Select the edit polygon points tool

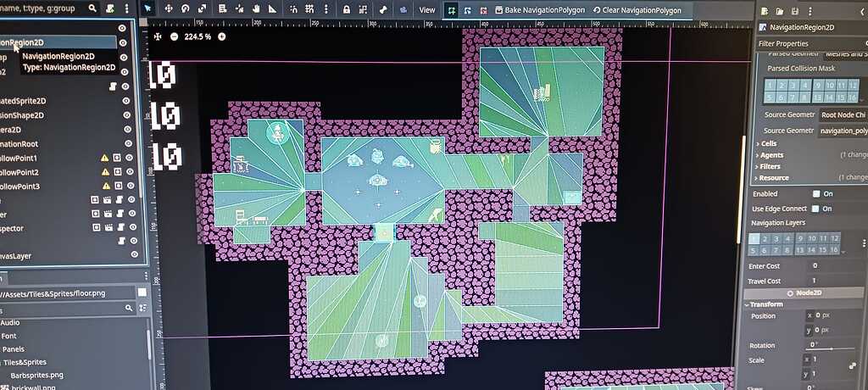(x=468, y=10)
